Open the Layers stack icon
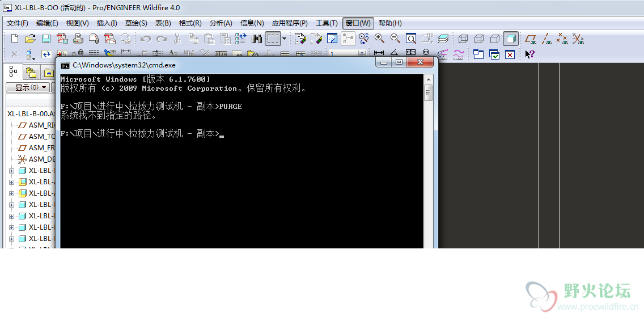Viewport: 644px width, 317px height. click(x=443, y=39)
